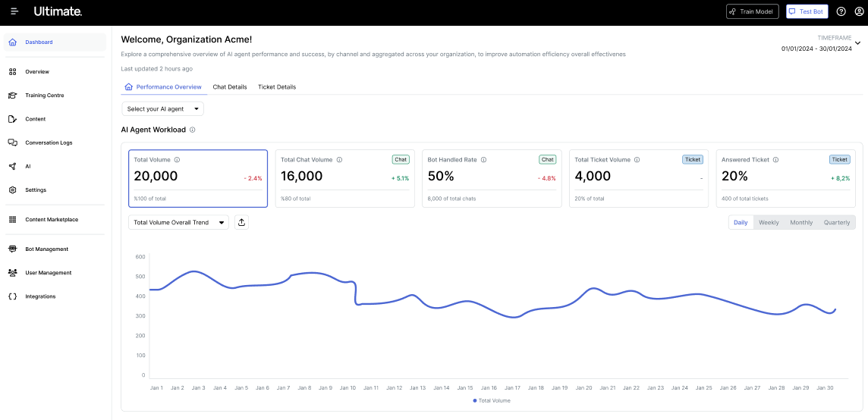Click the Content Marketplace grid icon

(12, 220)
